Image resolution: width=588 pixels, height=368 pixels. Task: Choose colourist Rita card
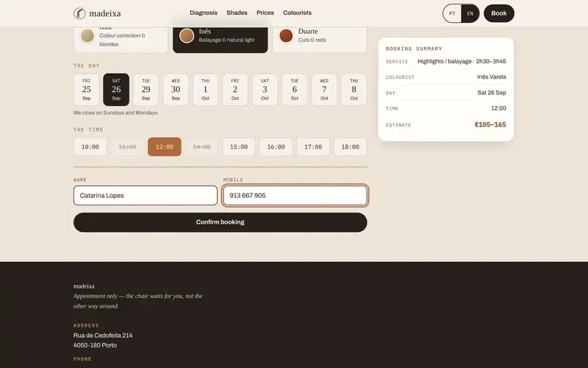[x=121, y=40]
